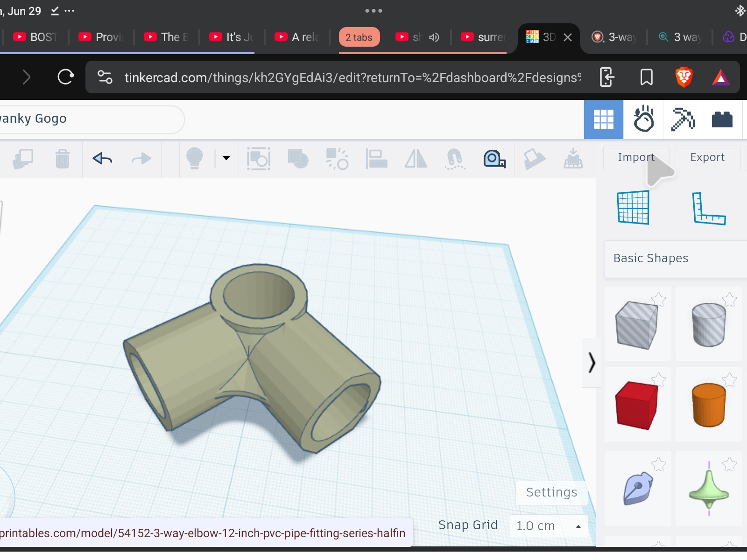Switch to Blocks view with the pickaxe icon
Viewport: 747px width, 560px height.
pyautogui.click(x=683, y=119)
